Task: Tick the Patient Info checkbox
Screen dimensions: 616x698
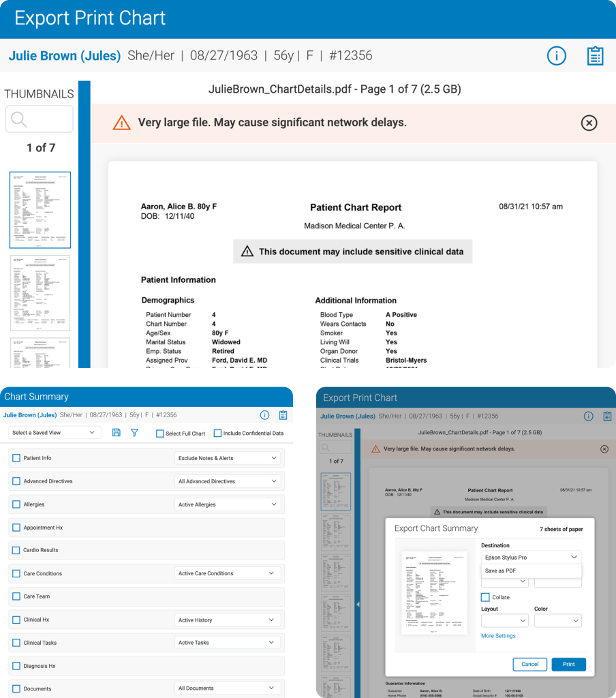Action: [16, 458]
